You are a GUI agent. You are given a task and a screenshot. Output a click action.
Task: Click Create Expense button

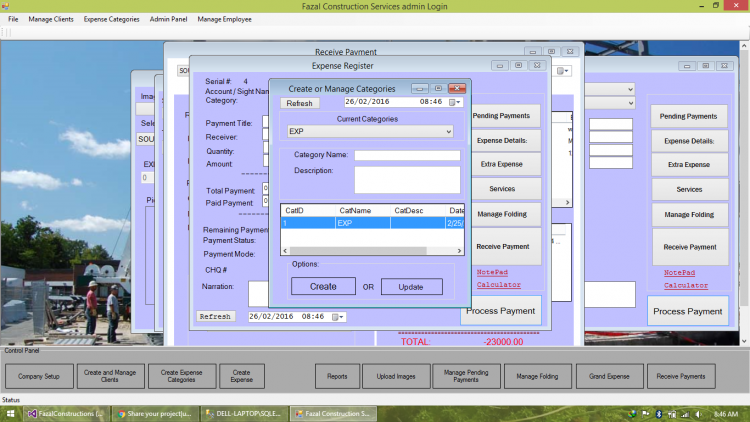click(242, 377)
